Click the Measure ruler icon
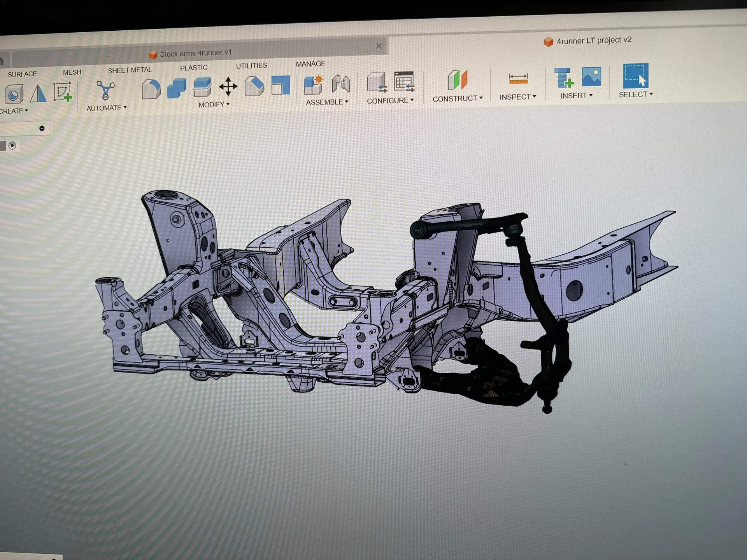Viewport: 747px width, 560px height. 518,79
